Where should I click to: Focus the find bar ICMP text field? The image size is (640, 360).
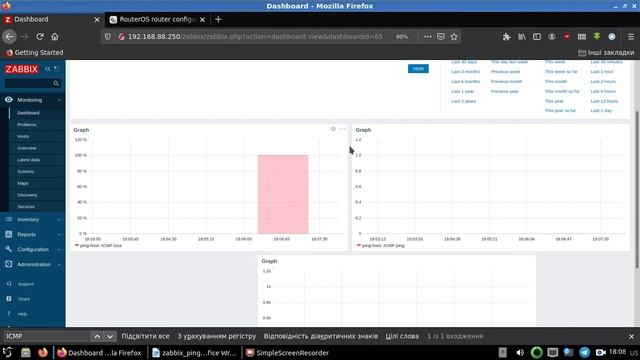click(47, 336)
